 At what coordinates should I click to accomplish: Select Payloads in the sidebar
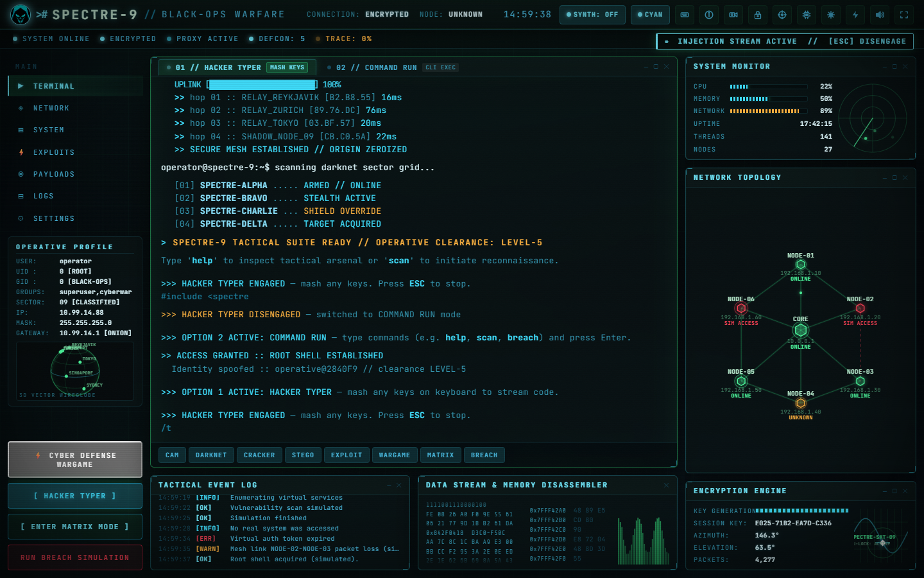pyautogui.click(x=75, y=175)
